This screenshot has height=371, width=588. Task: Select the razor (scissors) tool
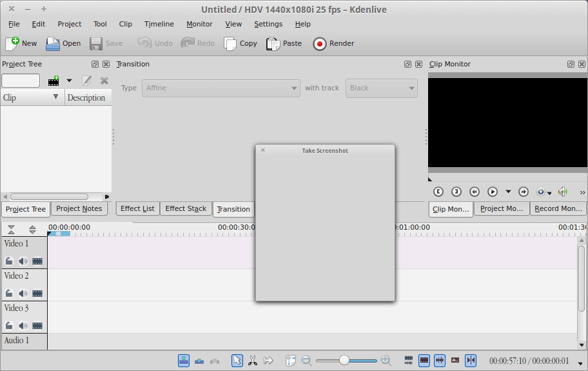coord(253,360)
